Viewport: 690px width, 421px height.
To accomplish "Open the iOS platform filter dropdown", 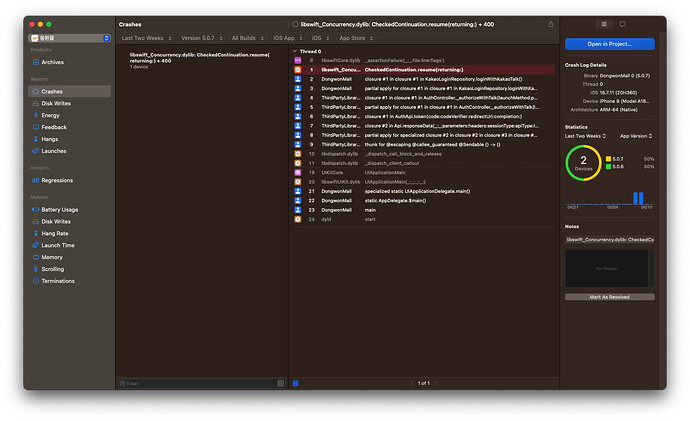I will pyautogui.click(x=320, y=38).
